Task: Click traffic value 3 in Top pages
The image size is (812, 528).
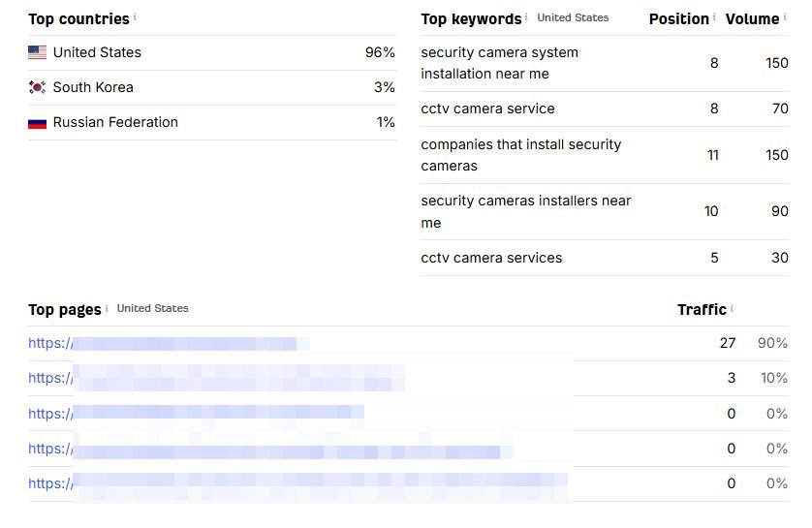Action: tap(732, 378)
